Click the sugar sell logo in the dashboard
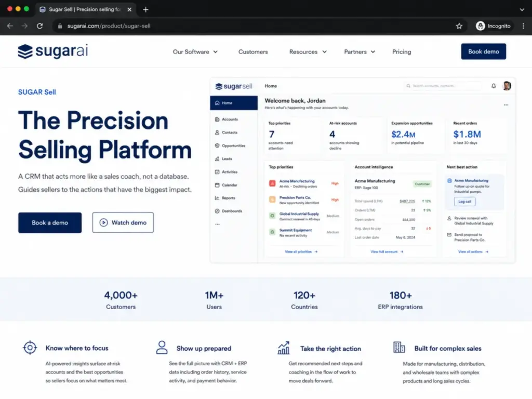 [x=234, y=86]
